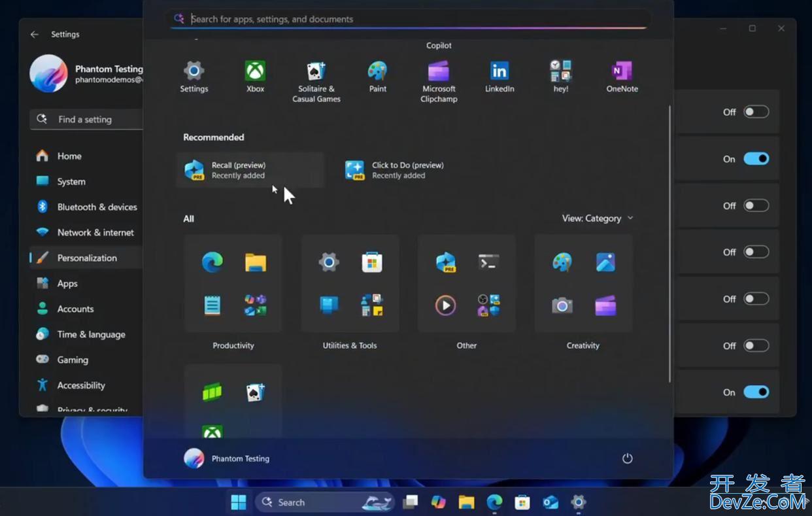Open Media Player in Other category
The width and height of the screenshot is (812, 516).
point(445,305)
